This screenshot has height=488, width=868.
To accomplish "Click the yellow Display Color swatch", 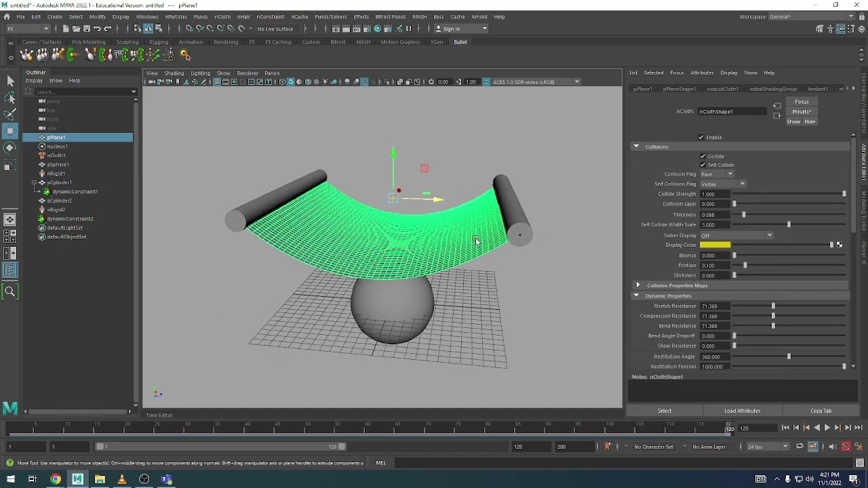I will pyautogui.click(x=715, y=245).
